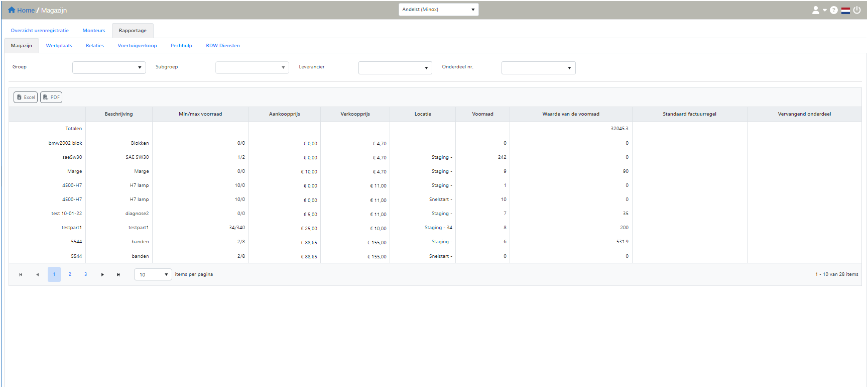Open the Andelst (Minox) location selector

pos(438,10)
